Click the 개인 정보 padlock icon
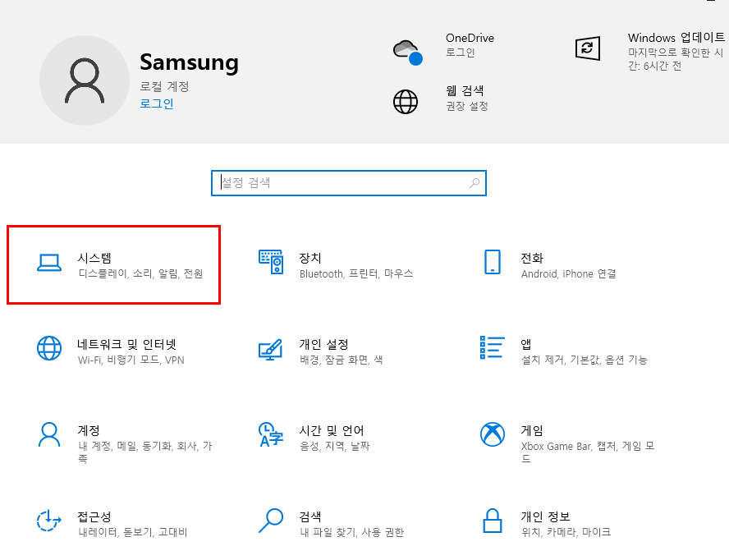The width and height of the screenshot is (729, 560). pos(493,521)
